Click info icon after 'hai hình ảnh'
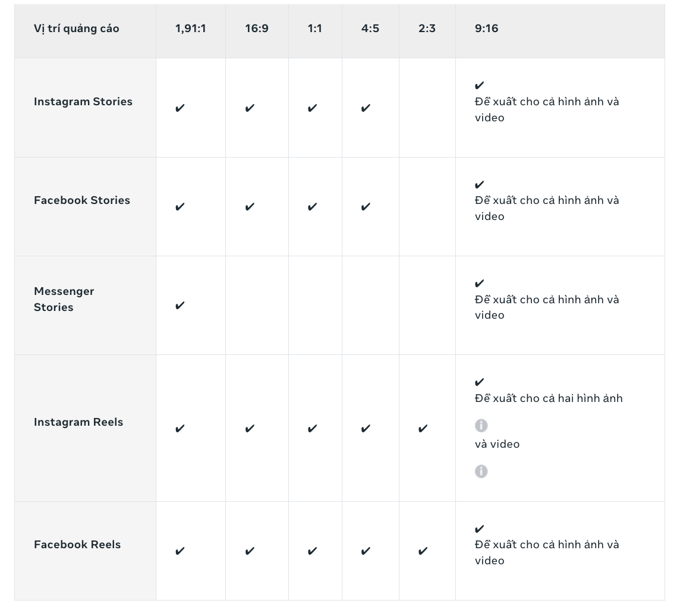The width and height of the screenshot is (680, 616). pyautogui.click(x=481, y=426)
